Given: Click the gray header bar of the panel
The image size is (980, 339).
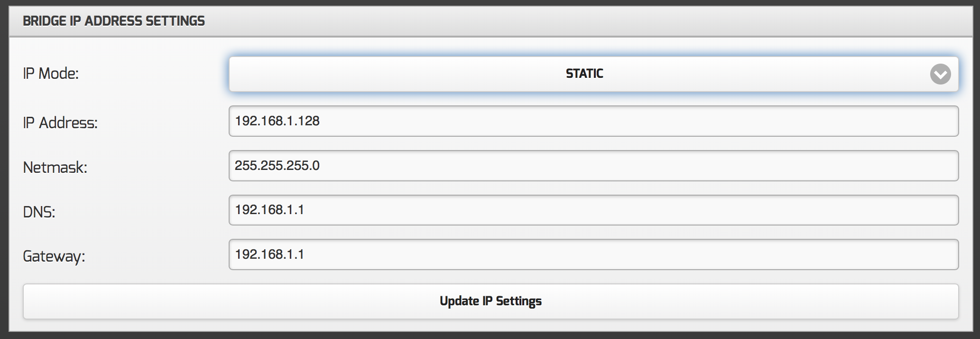Looking at the screenshot, I should coord(569,21).
